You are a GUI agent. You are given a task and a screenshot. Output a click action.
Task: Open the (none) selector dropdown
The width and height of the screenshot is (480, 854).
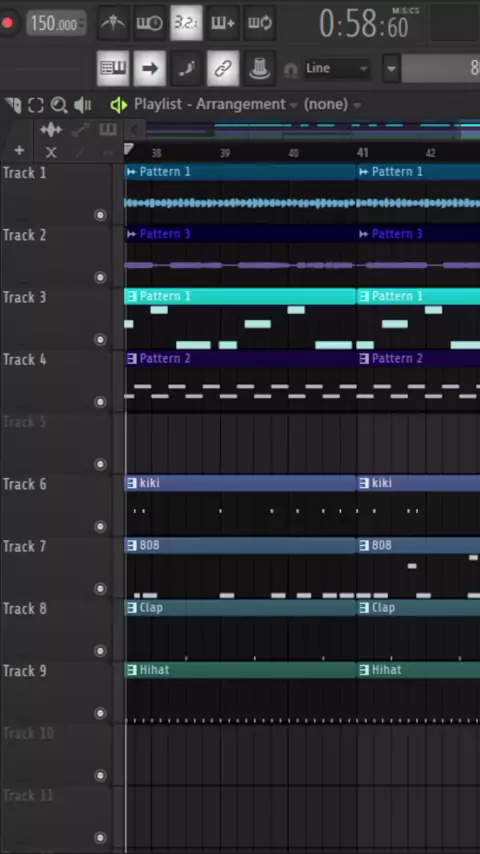[x=332, y=105]
